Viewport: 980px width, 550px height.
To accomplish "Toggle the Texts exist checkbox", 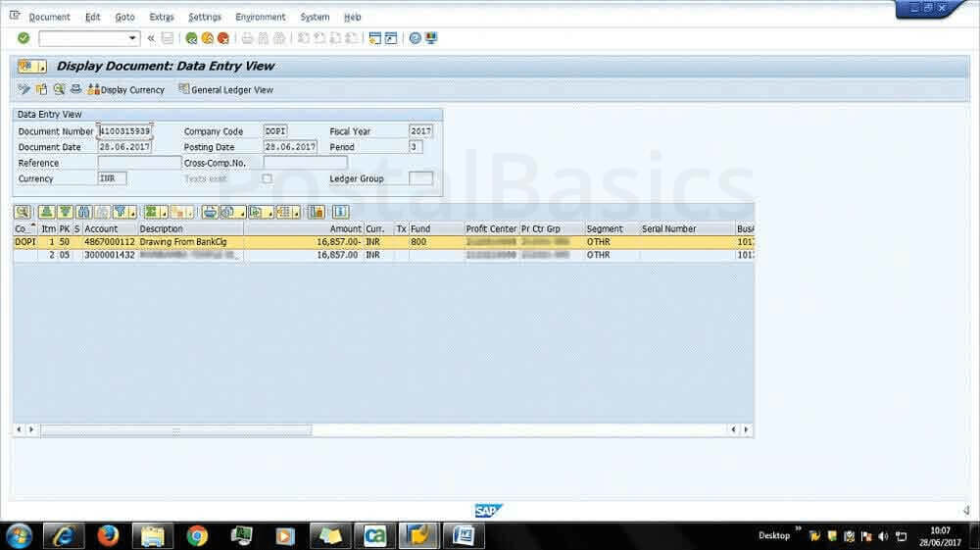I will (x=267, y=178).
